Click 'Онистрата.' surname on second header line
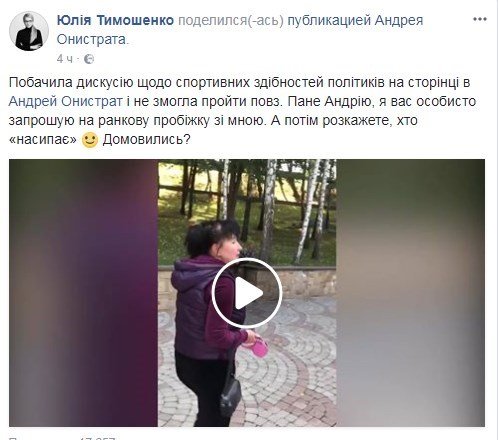498x440 pixels. [92, 40]
